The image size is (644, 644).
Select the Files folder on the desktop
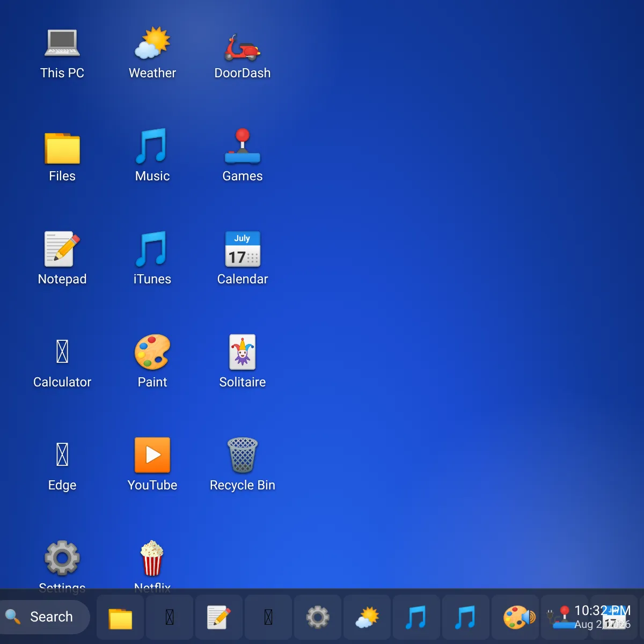click(62, 157)
